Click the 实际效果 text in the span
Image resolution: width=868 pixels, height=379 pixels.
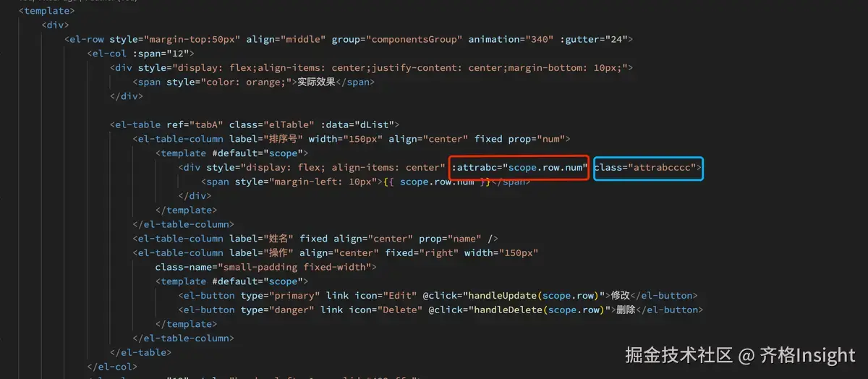coord(316,82)
